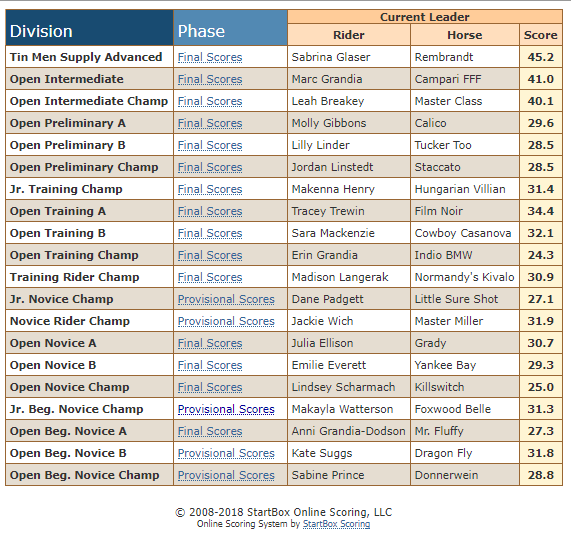Image resolution: width=571 pixels, height=533 pixels.
Task: Click Final Scores link for Open Preliminary Champ
Action: pyautogui.click(x=210, y=167)
